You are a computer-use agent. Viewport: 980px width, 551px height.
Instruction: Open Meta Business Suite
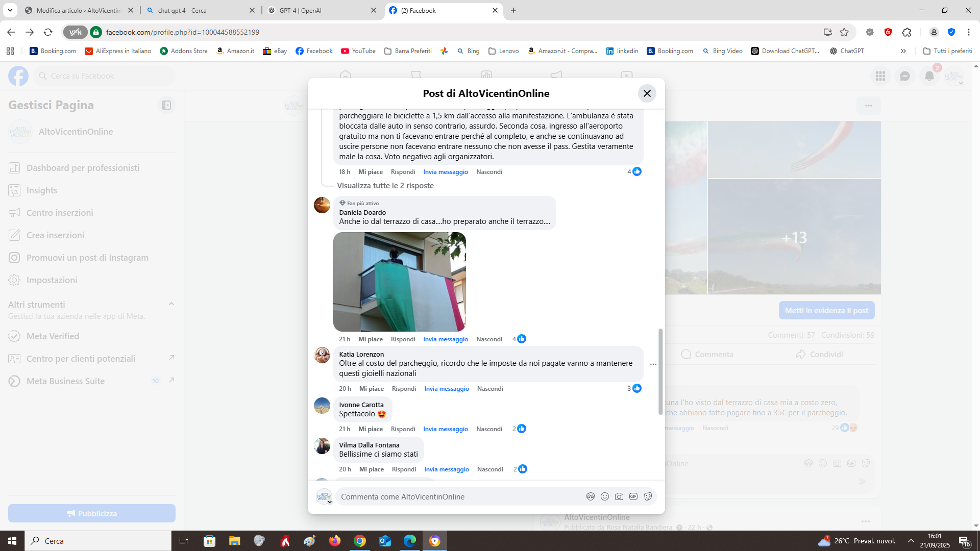click(x=92, y=381)
